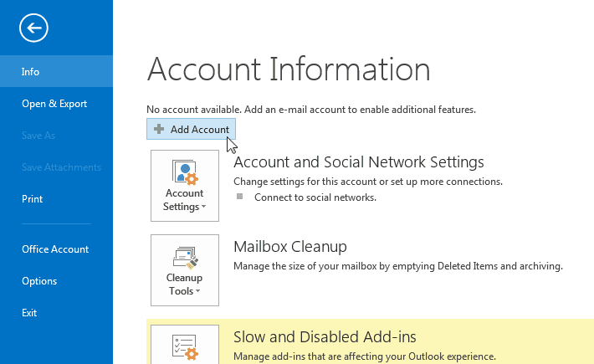Select the Info tab in the sidebar
Image resolution: width=594 pixels, height=364 pixels.
[x=56, y=71]
